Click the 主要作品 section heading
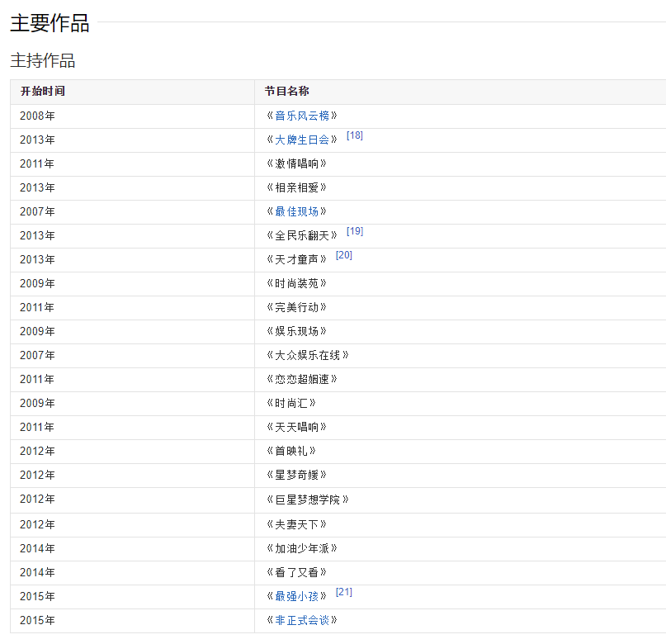The height and width of the screenshot is (644, 666). coord(50,23)
